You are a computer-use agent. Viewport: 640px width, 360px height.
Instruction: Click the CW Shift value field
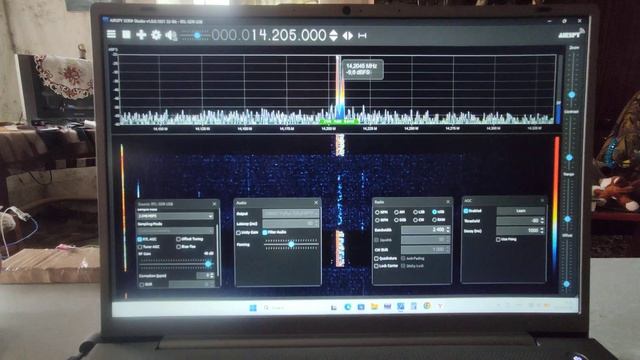425,249
